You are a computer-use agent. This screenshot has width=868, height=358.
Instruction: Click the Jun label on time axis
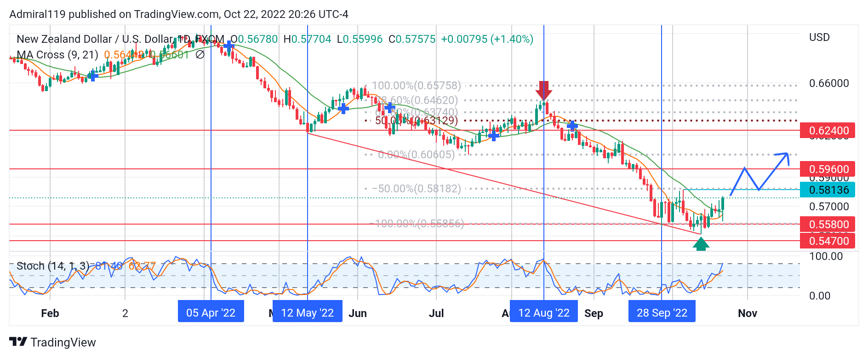pyautogui.click(x=358, y=313)
